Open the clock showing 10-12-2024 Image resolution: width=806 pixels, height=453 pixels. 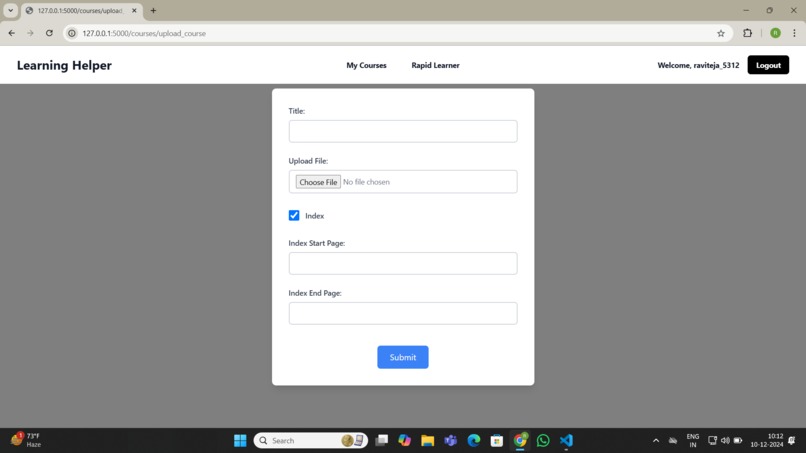tap(766, 441)
